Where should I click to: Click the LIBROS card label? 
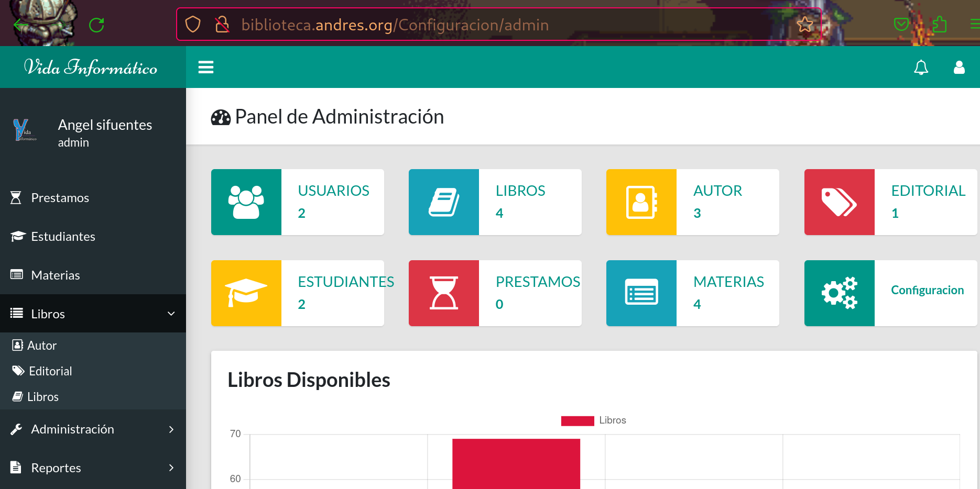click(x=520, y=191)
